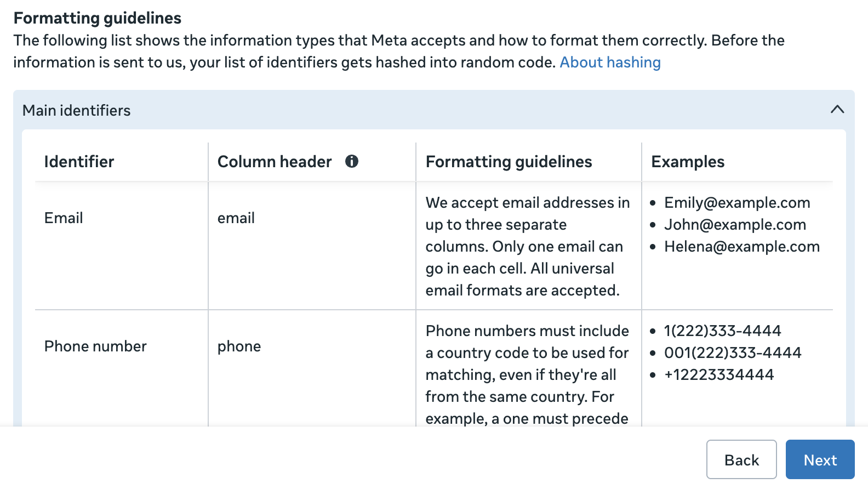Click the phone column header value
Image resolution: width=868 pixels, height=489 pixels.
point(239,347)
